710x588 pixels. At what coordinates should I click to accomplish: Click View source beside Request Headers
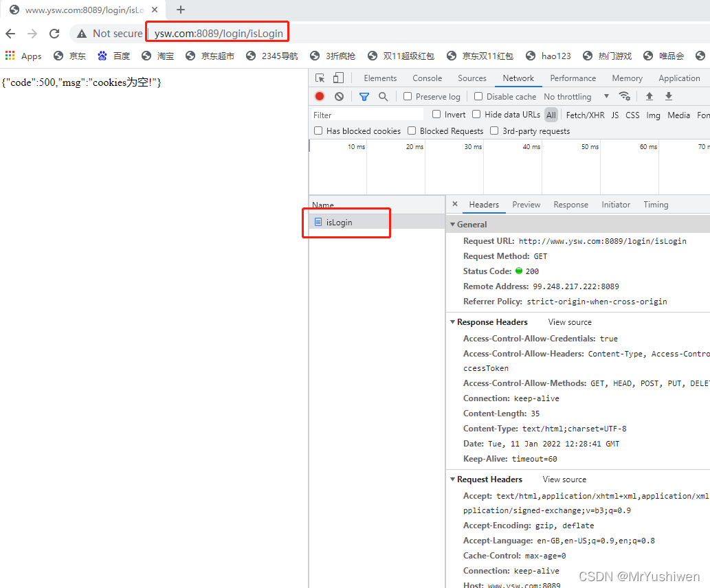[x=564, y=479]
